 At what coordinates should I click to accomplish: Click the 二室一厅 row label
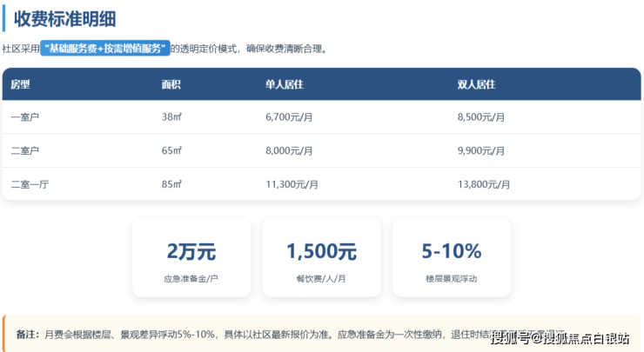click(x=30, y=184)
